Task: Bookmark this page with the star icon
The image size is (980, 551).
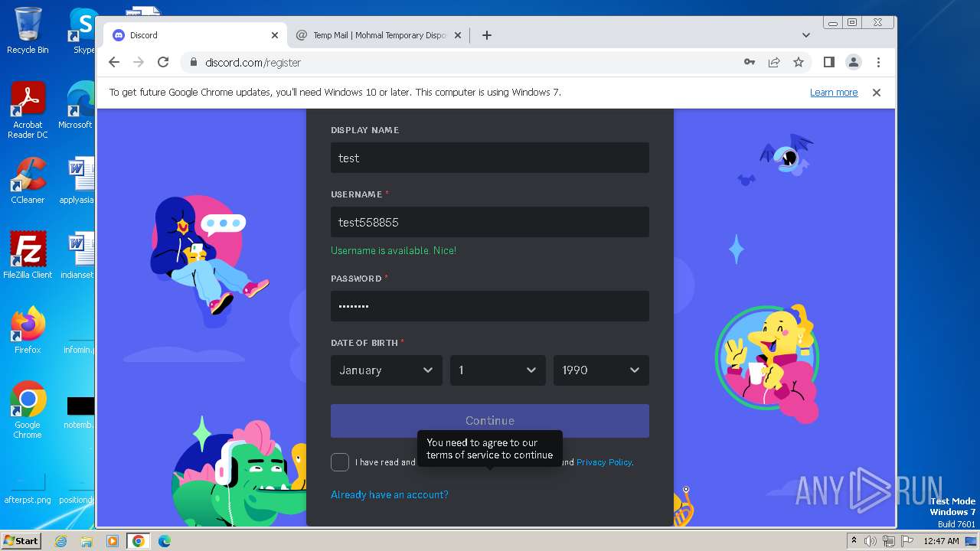Action: [799, 62]
